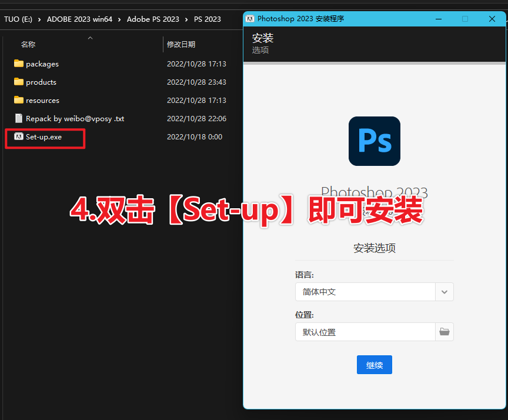Click date 2022/10/28 23:43 of products
Screen dimensions: 508x420
196,82
